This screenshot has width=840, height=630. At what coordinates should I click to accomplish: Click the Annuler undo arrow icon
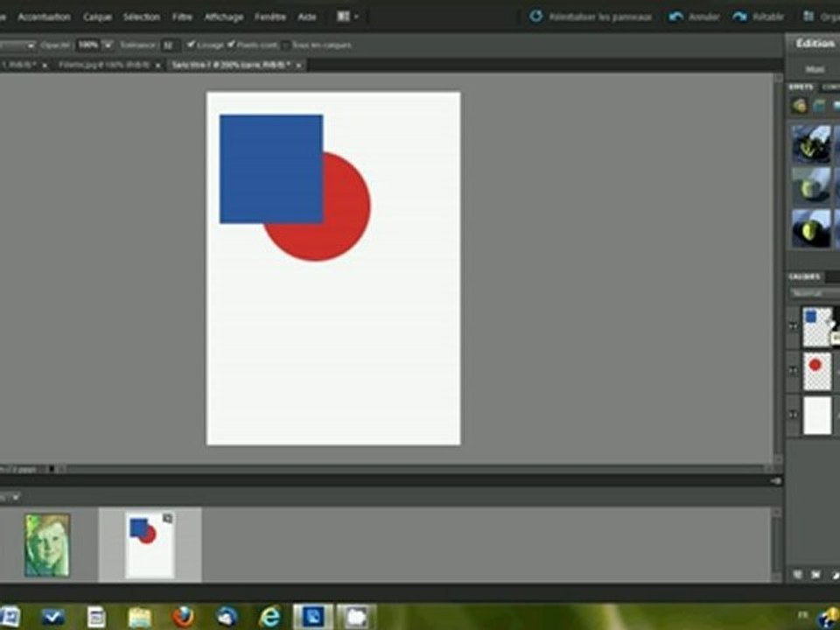(x=675, y=17)
